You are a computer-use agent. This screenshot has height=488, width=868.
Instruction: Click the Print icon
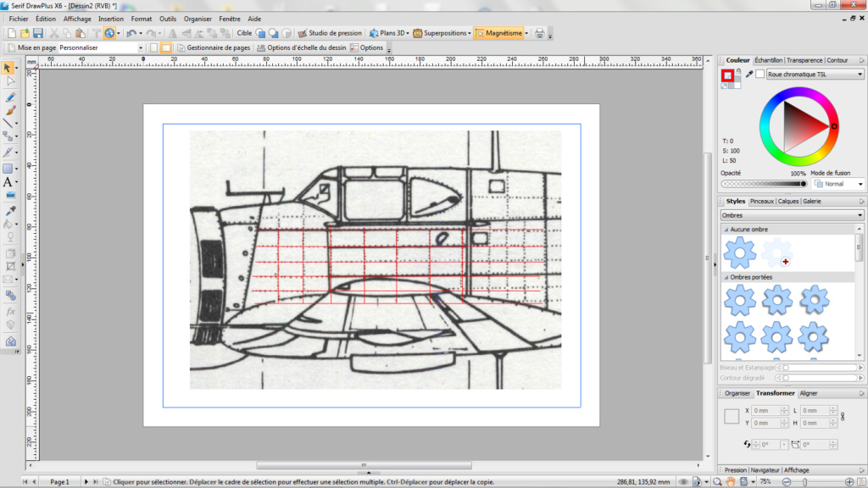click(539, 33)
